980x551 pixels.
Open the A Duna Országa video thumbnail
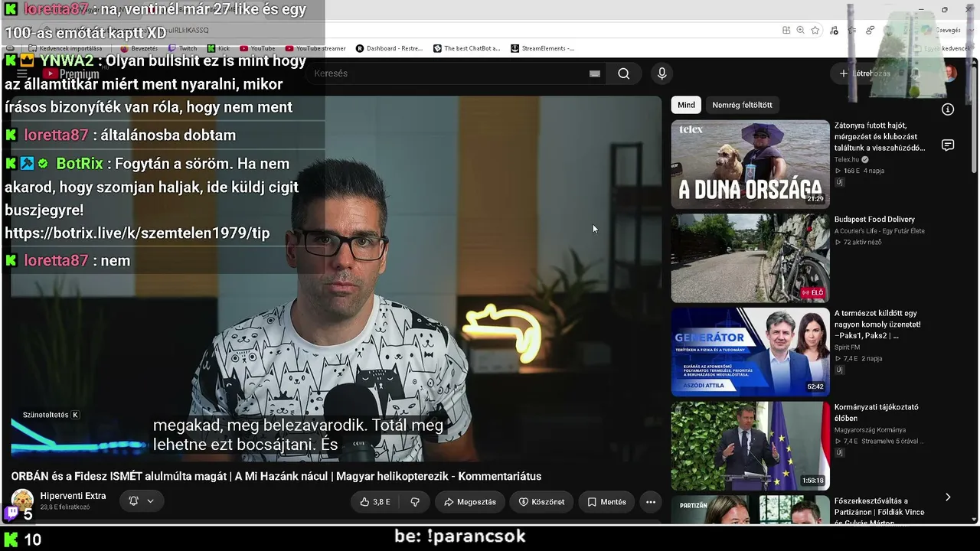click(750, 164)
